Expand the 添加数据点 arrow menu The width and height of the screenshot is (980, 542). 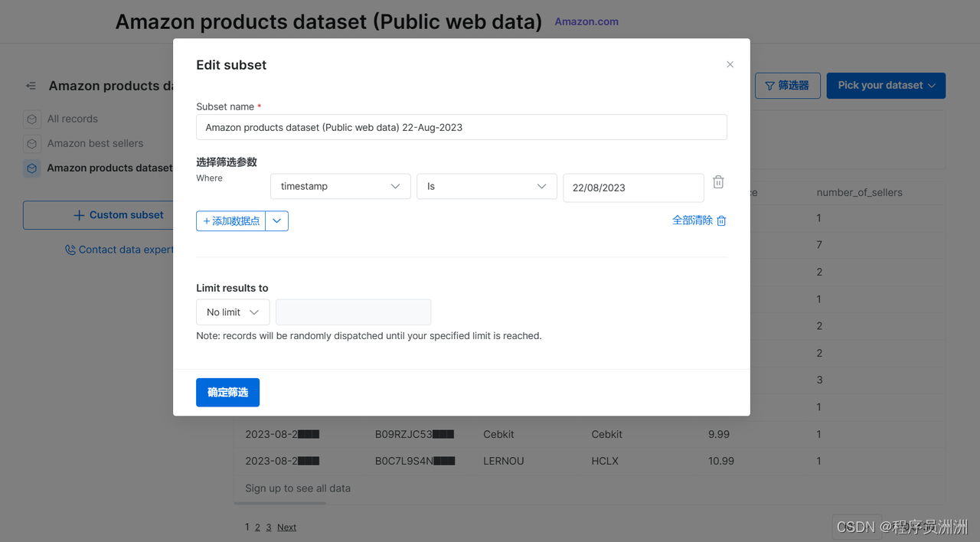click(277, 221)
